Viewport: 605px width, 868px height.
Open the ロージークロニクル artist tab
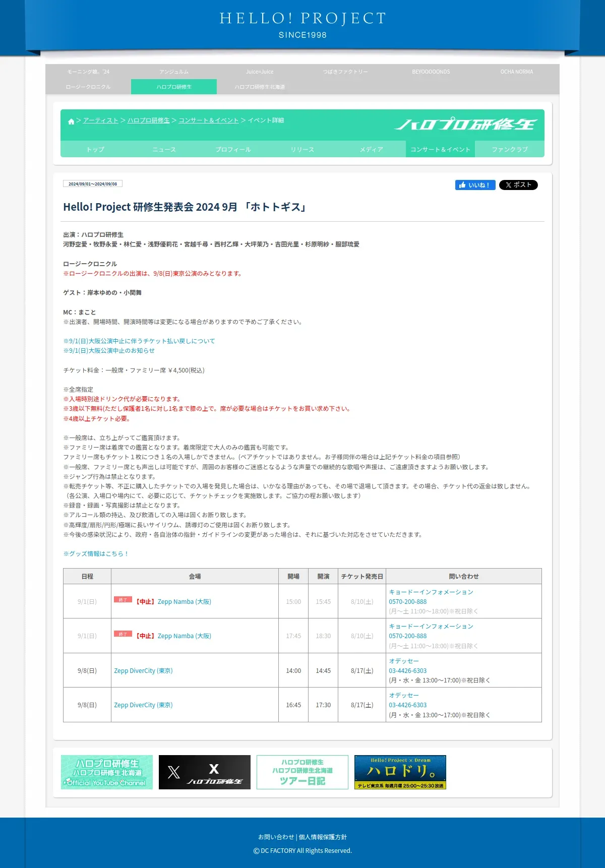point(88,87)
